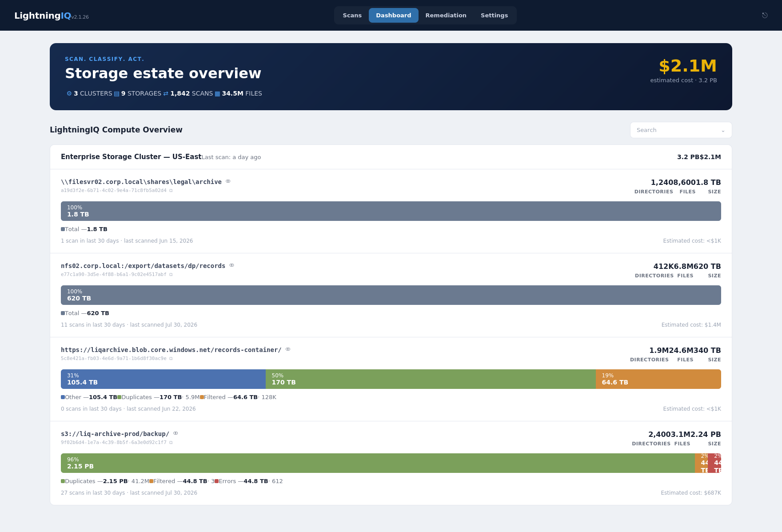Viewport: 782px width, 532px height.
Task: Open the nfs02.corp.local records storage
Action: coord(143,266)
